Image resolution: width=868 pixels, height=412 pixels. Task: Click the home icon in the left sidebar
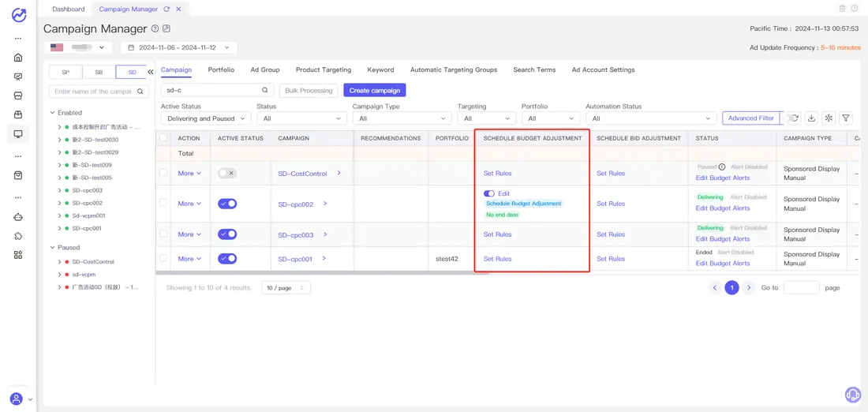18,58
